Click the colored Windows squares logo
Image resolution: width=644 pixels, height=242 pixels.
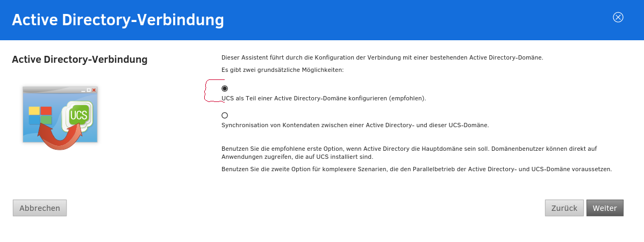click(x=40, y=115)
